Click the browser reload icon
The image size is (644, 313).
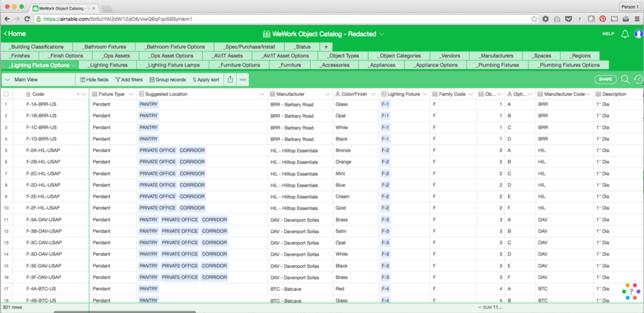click(x=27, y=19)
